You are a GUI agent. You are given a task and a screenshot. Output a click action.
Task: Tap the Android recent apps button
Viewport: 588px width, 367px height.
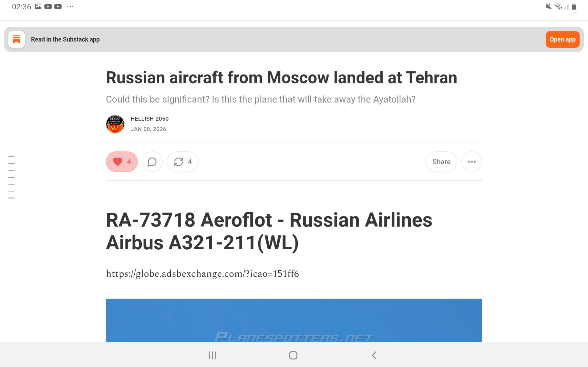tap(212, 355)
